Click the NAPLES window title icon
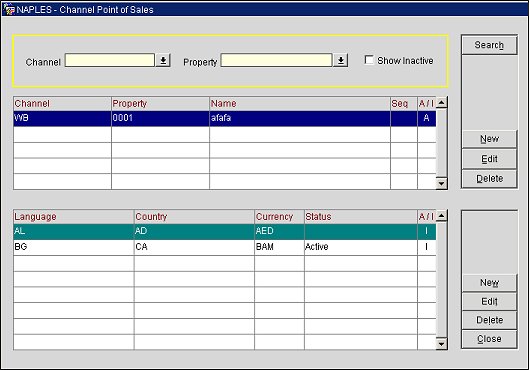This screenshot has height=370, width=529. (9, 9)
